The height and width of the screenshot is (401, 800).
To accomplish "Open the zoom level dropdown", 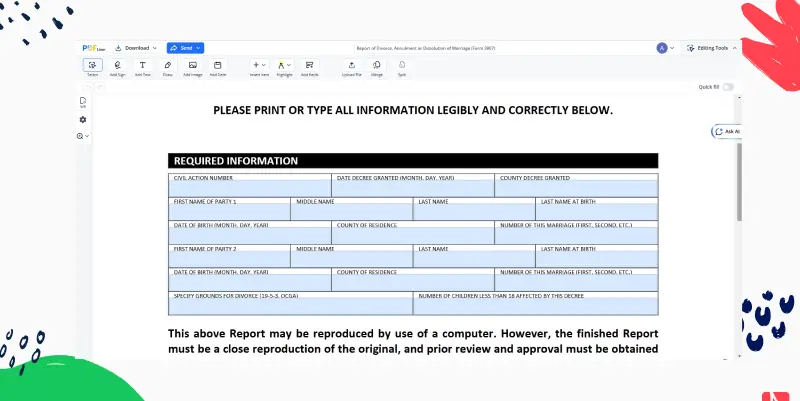I will point(83,136).
